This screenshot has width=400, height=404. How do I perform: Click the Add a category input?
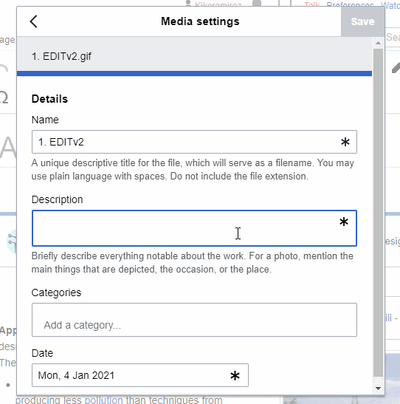click(x=194, y=320)
